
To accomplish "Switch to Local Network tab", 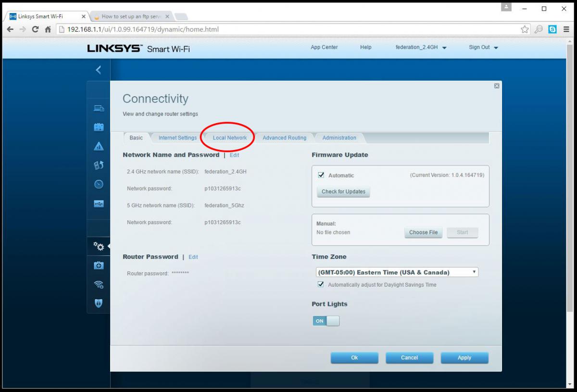I will (x=230, y=138).
